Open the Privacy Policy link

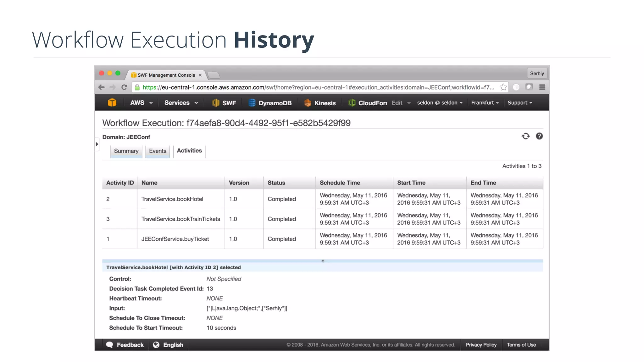click(481, 345)
